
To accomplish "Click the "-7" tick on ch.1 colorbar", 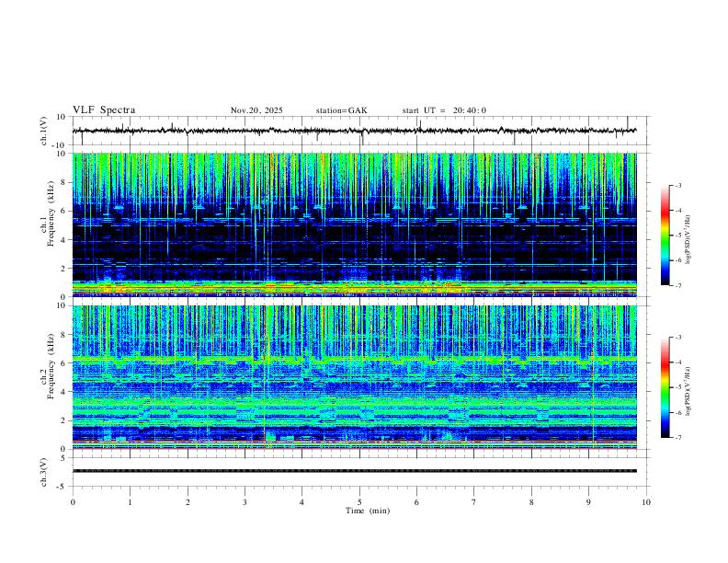I will pos(677,286).
